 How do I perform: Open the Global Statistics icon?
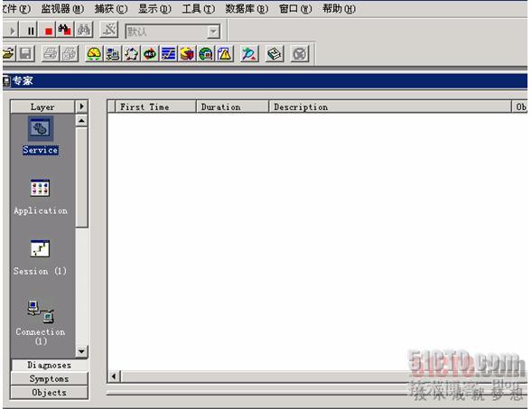tap(206, 53)
